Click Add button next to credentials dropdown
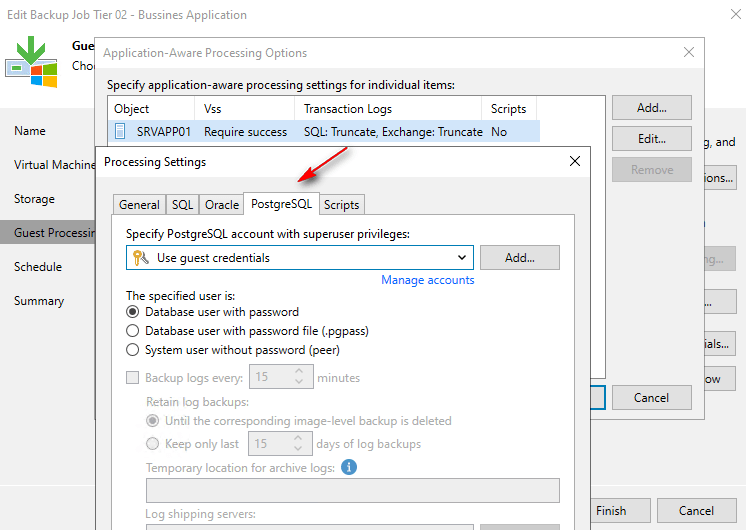 coord(519,258)
